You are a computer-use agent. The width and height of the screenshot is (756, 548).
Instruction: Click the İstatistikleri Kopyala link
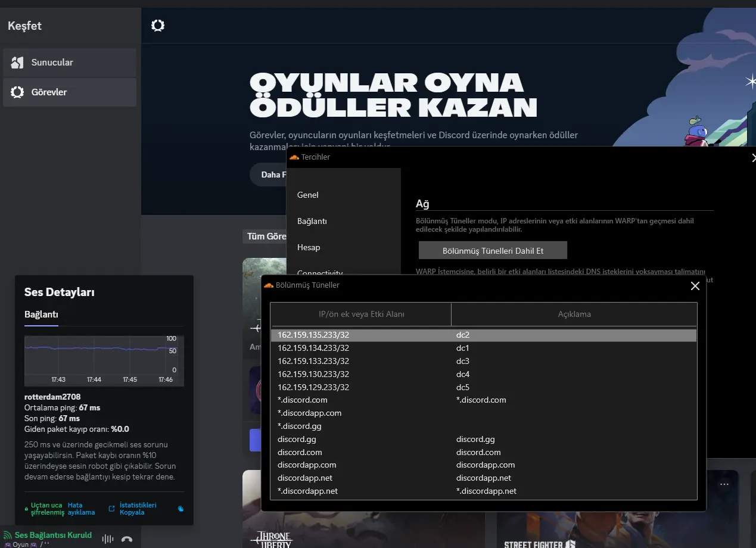pyautogui.click(x=138, y=509)
